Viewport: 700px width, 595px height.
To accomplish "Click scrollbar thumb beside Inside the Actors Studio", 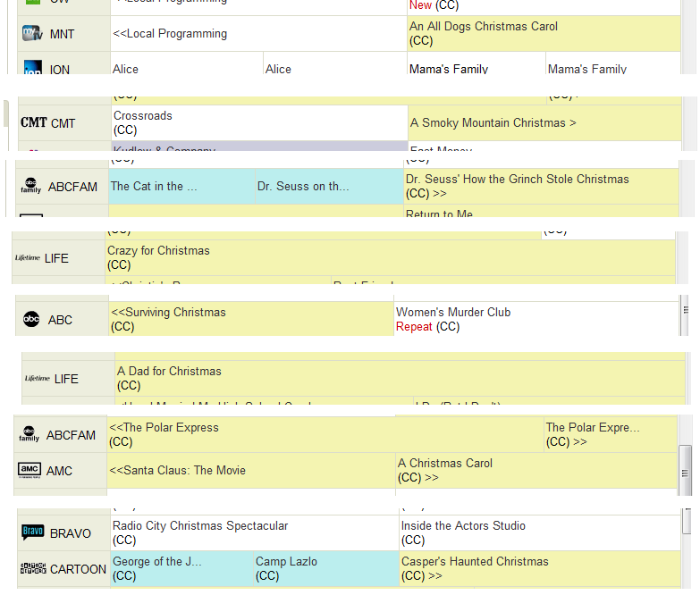I will tap(687, 521).
